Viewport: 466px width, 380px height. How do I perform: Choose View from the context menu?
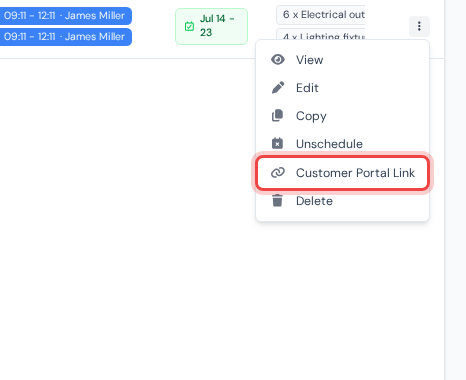point(342,60)
